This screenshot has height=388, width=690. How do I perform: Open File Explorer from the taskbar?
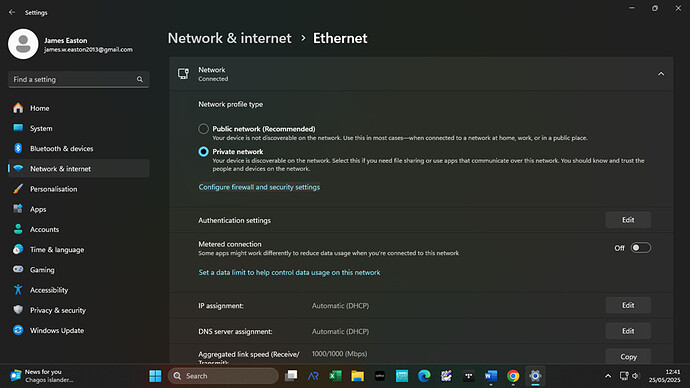tap(357, 376)
